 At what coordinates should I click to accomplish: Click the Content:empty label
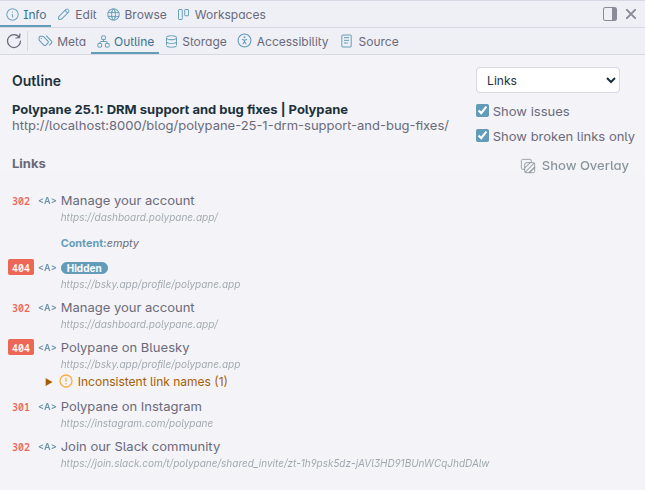[100, 243]
